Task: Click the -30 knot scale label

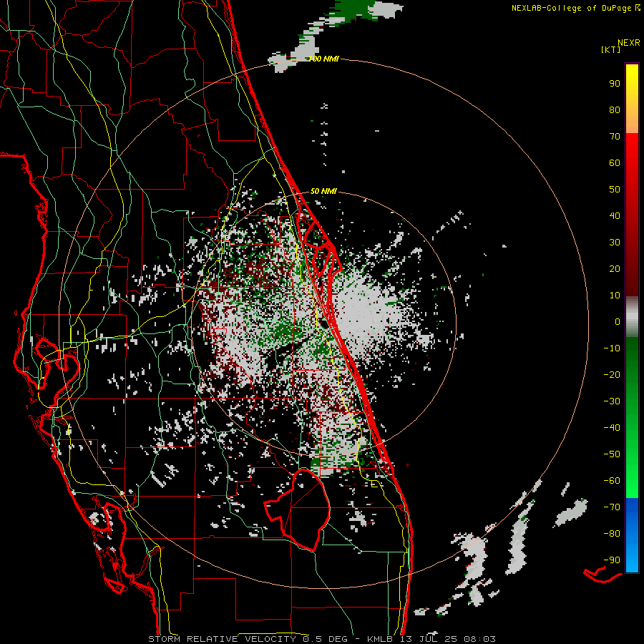Action: click(x=612, y=401)
